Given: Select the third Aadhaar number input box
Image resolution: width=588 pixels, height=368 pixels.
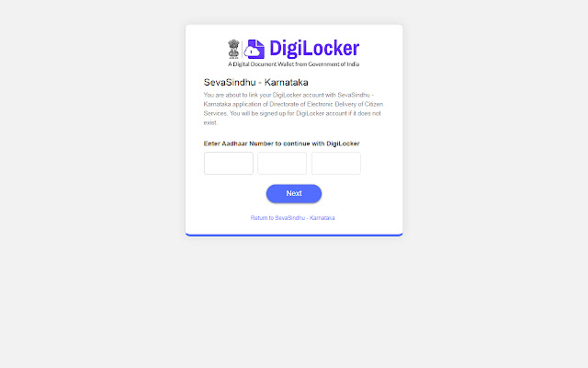Looking at the screenshot, I should coord(336,164).
